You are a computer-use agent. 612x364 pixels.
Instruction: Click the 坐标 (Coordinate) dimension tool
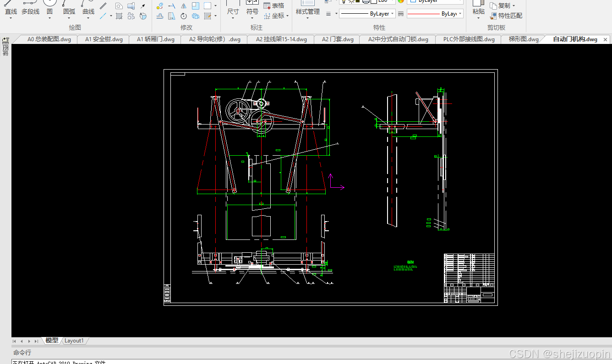coord(274,16)
